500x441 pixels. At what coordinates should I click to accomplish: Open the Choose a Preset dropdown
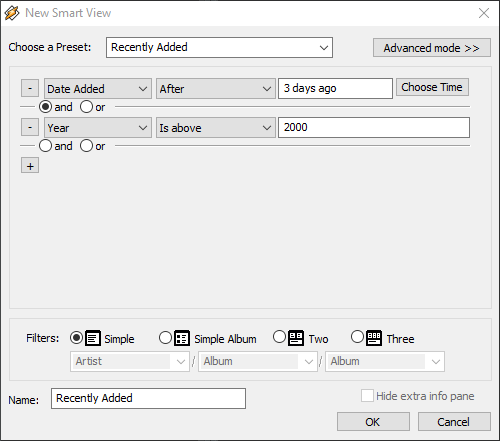coord(219,47)
